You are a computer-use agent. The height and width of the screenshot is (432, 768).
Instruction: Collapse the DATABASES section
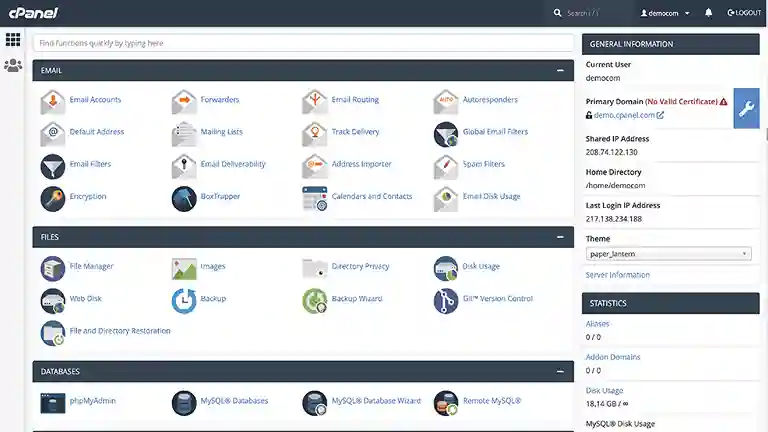(560, 371)
